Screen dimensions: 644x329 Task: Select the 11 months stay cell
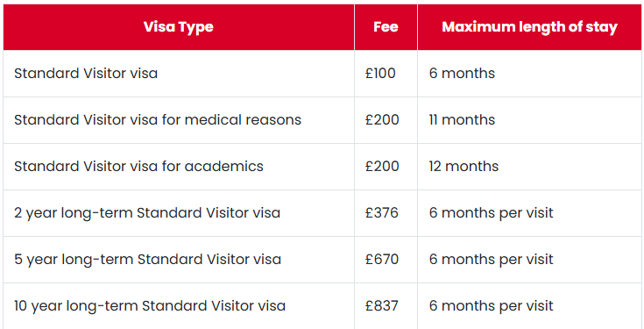pos(462,120)
